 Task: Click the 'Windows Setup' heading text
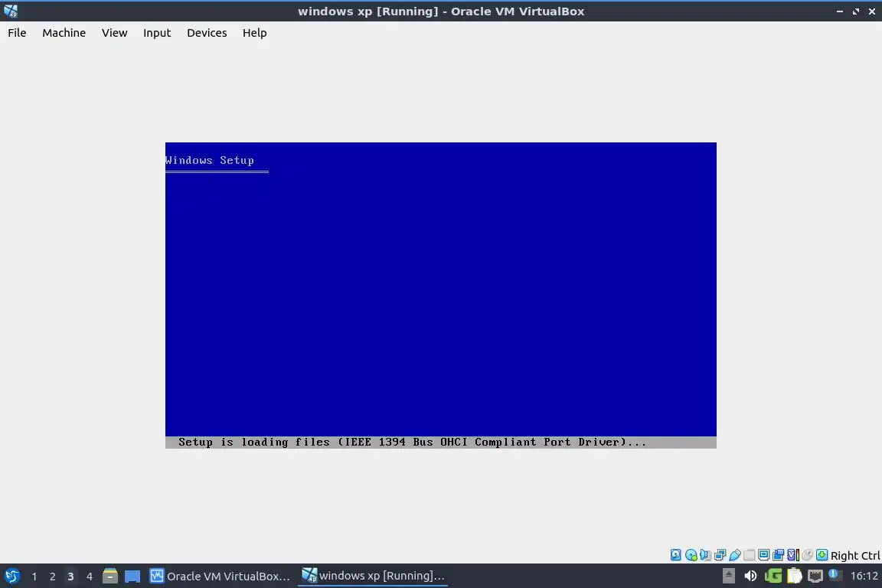[209, 160]
